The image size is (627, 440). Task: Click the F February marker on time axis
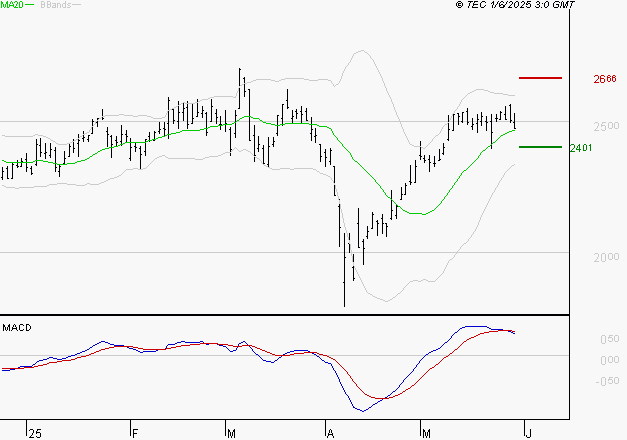tap(135, 434)
